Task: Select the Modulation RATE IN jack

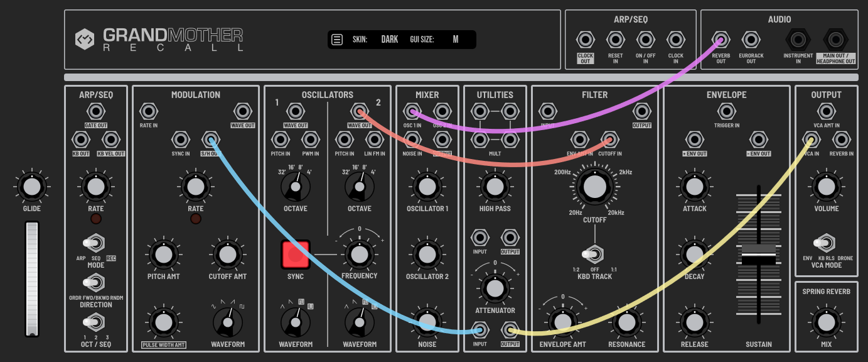Action: [149, 112]
